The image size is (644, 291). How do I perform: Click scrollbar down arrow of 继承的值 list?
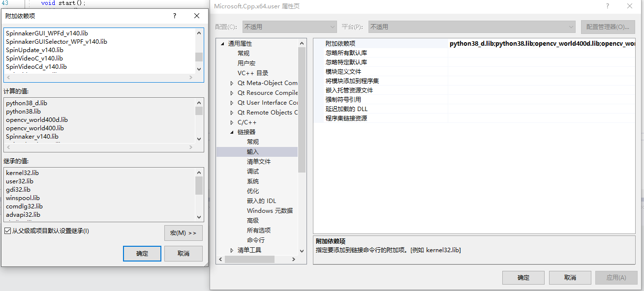tap(199, 217)
